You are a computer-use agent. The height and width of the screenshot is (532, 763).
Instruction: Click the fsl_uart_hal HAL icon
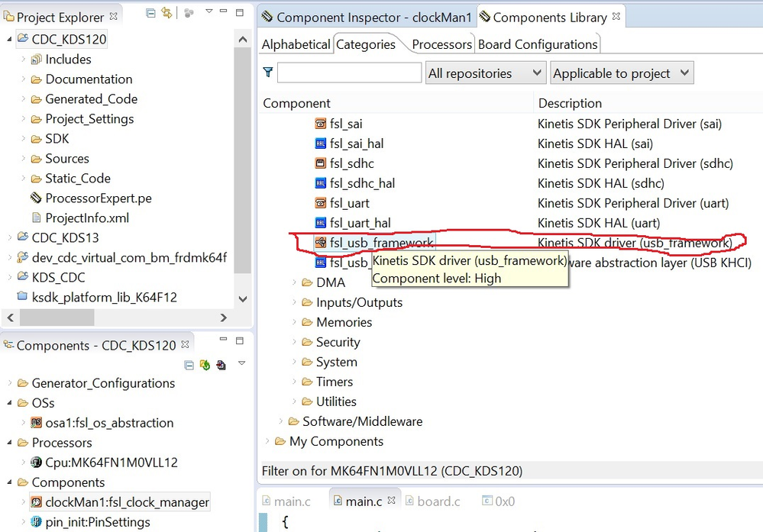click(320, 223)
